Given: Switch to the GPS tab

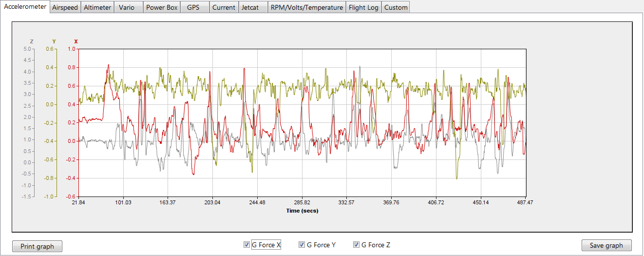Looking at the screenshot, I should [x=193, y=7].
